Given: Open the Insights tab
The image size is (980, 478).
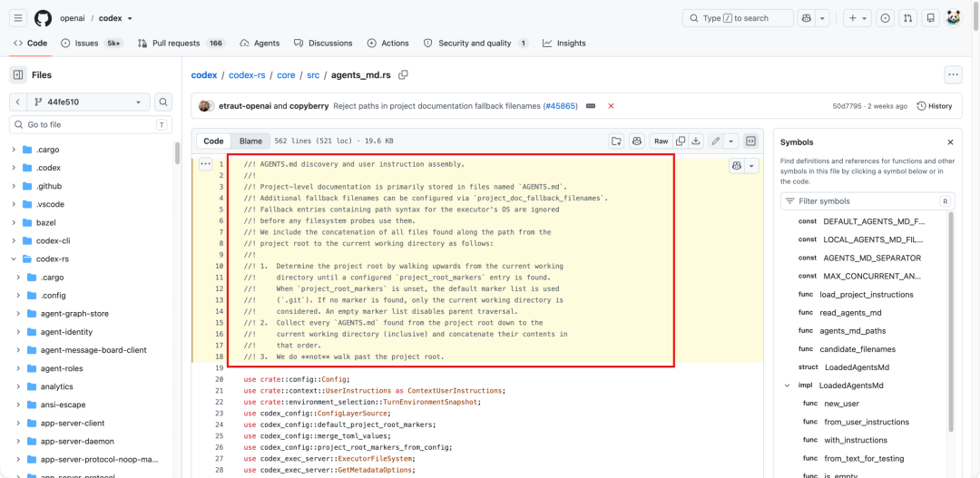Looking at the screenshot, I should [x=564, y=44].
